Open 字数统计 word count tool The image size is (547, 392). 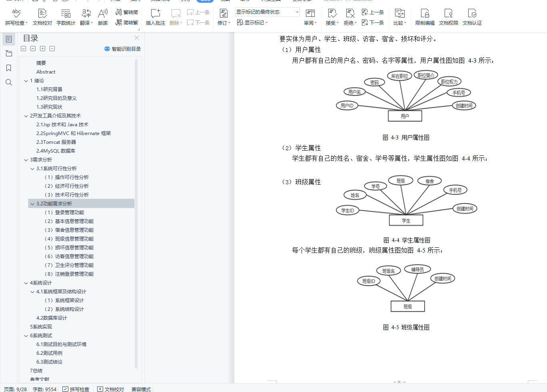pos(66,17)
